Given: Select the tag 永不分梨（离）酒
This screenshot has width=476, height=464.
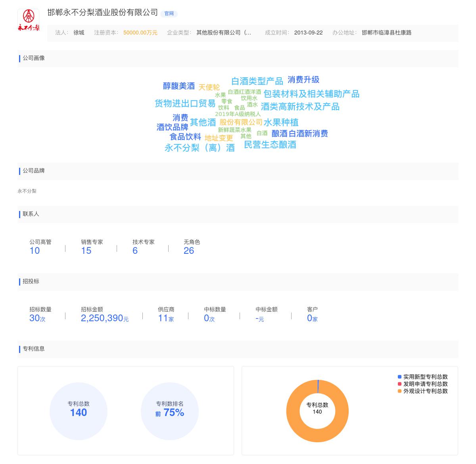Looking at the screenshot, I should coord(200,148).
